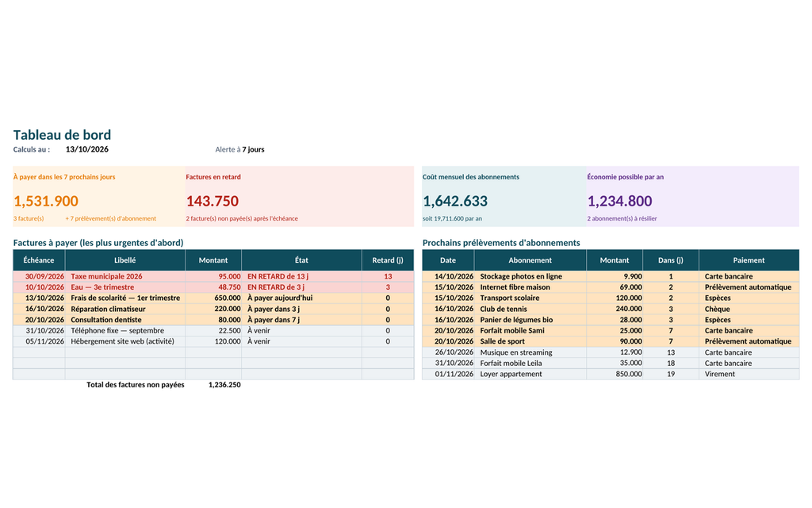Select "Frais de scolarité — 1er trimestre" cell
The height and width of the screenshot is (508, 812).
click(x=124, y=298)
